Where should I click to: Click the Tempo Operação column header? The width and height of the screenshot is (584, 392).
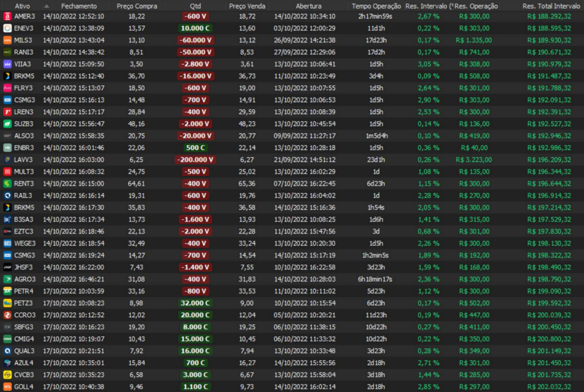click(x=376, y=5)
